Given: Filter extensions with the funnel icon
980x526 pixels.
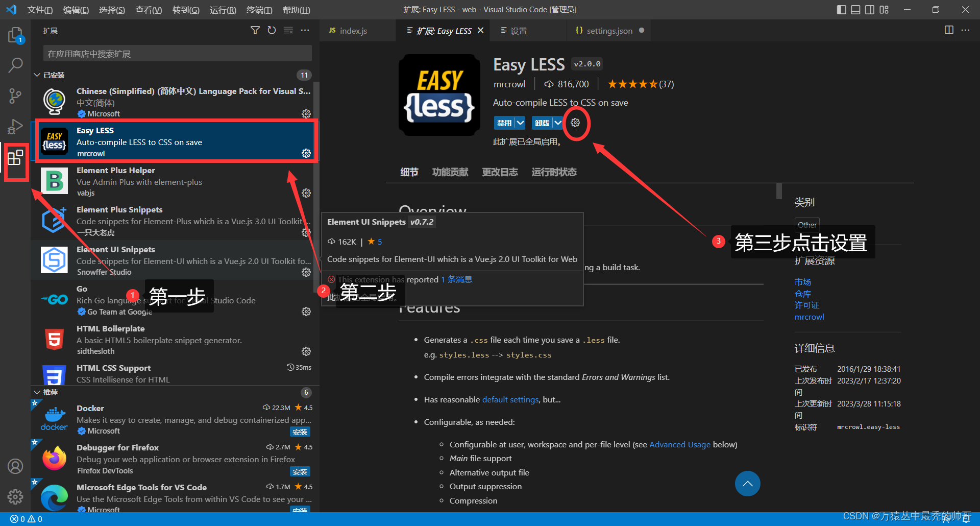Looking at the screenshot, I should (x=255, y=31).
